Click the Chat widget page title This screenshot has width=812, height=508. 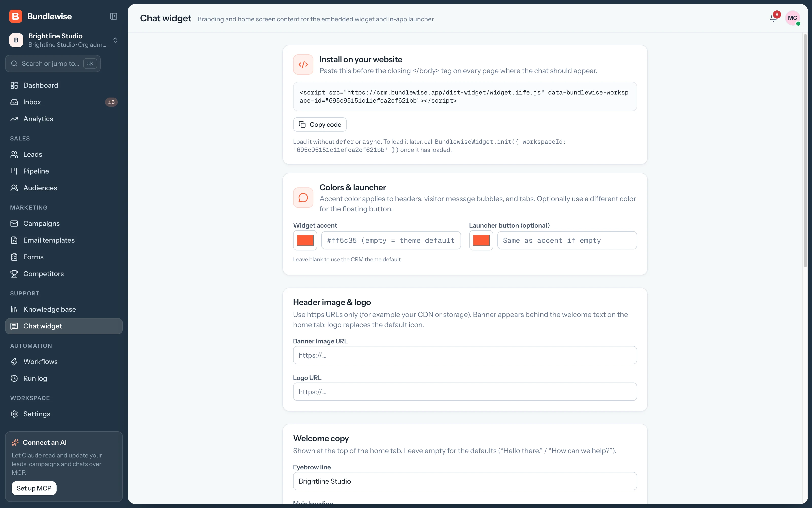point(165,19)
